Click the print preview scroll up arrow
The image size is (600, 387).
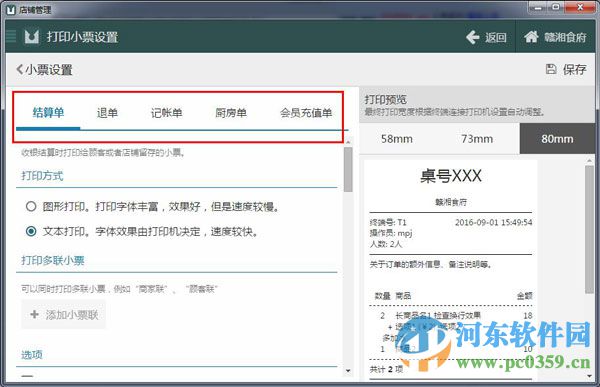[x=589, y=160]
